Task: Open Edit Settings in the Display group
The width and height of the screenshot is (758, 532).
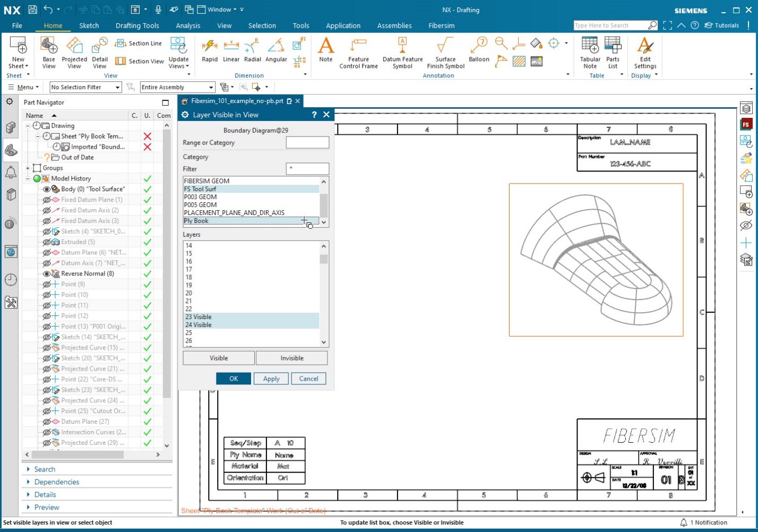Action: click(x=644, y=52)
